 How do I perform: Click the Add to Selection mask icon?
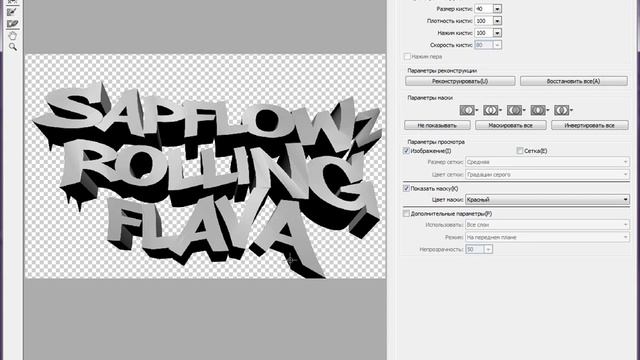point(491,110)
